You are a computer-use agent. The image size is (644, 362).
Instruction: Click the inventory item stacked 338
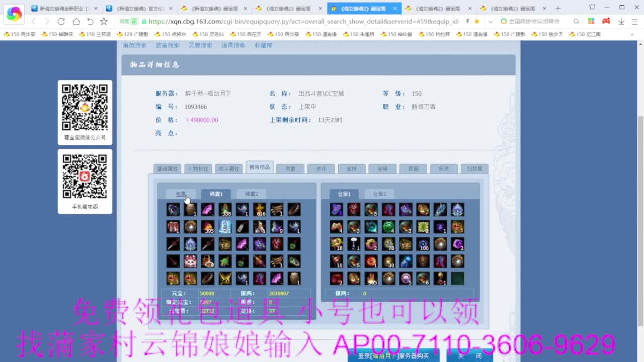click(x=225, y=210)
